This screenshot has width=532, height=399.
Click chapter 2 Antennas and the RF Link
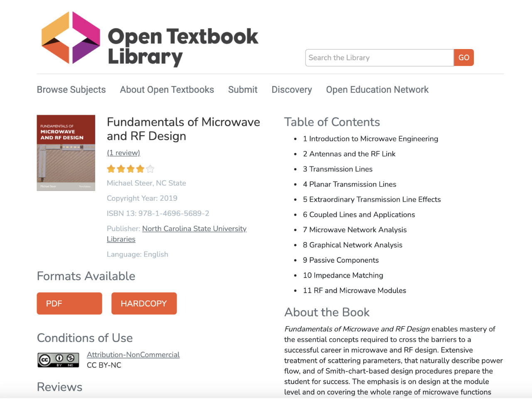point(349,154)
